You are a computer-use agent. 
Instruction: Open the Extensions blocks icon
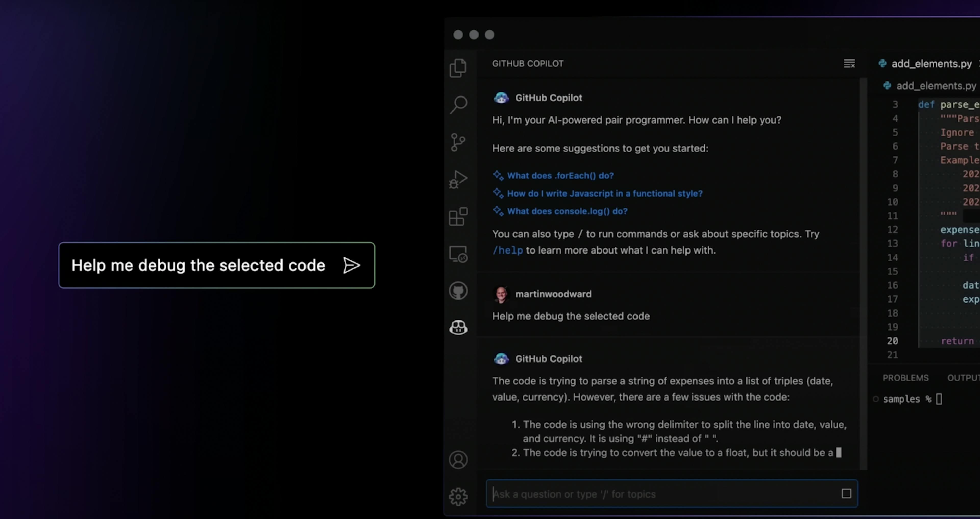(458, 216)
